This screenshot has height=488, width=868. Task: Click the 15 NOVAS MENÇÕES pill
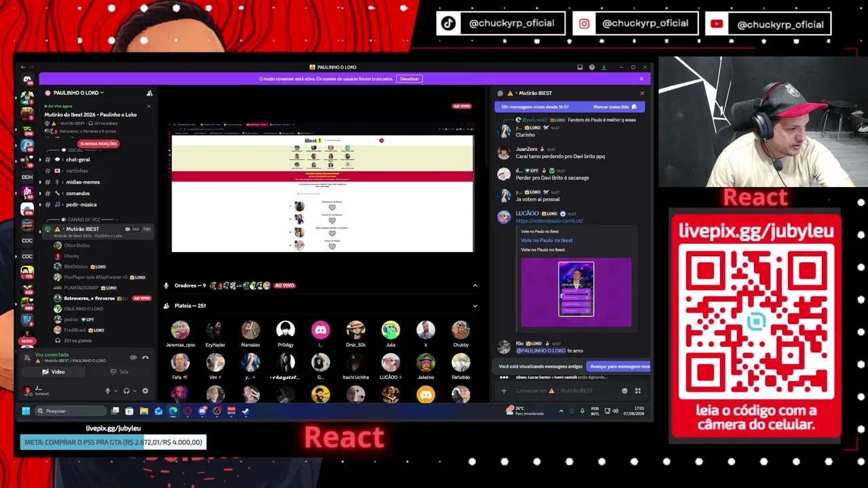[x=98, y=144]
